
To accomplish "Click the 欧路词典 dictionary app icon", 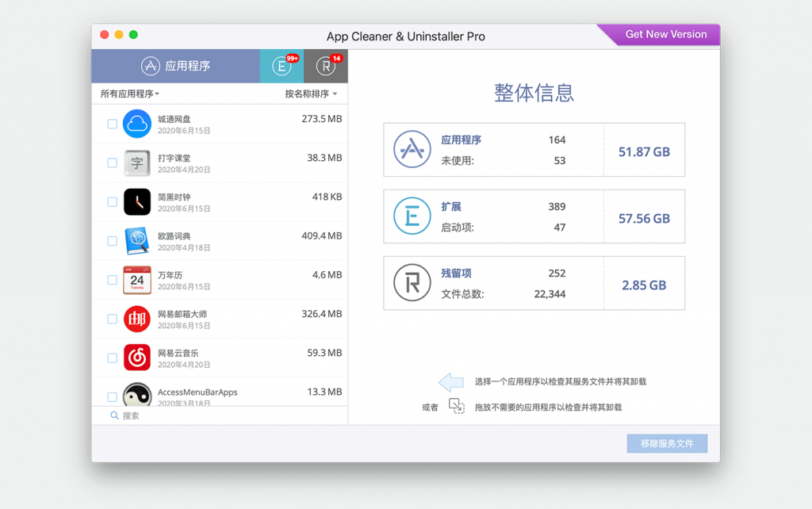I will pos(136,241).
